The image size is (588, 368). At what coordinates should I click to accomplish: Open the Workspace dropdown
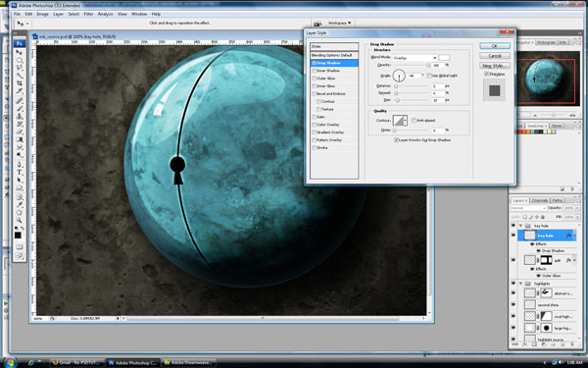click(340, 24)
